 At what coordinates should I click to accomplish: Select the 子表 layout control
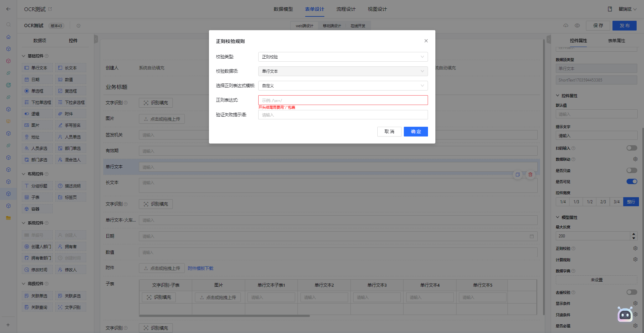(37, 198)
